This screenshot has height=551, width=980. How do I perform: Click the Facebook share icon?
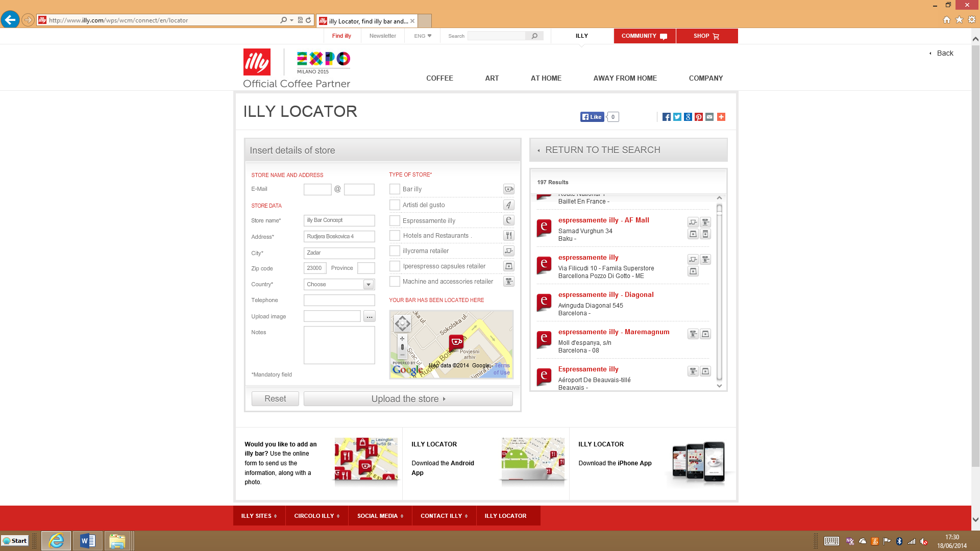tap(666, 117)
